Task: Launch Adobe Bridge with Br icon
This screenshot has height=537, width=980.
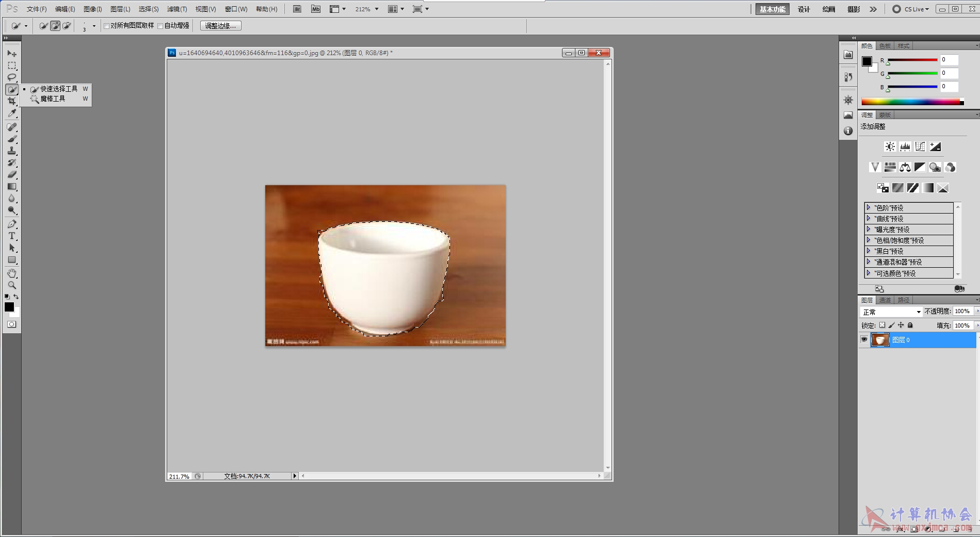Action: coord(297,9)
